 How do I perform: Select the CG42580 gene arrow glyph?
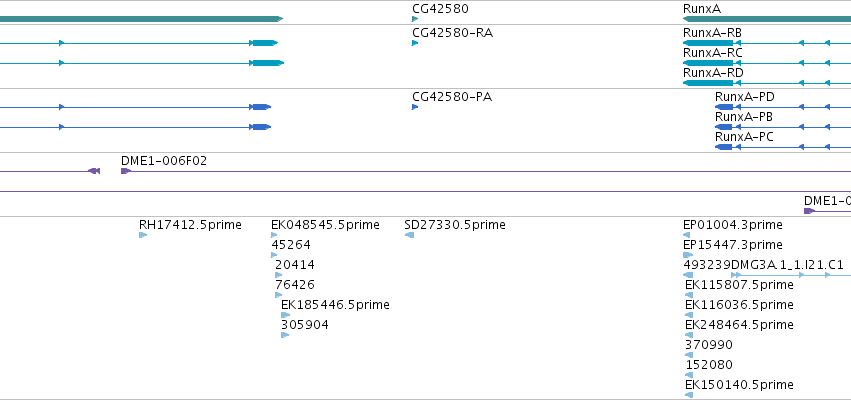(415, 19)
